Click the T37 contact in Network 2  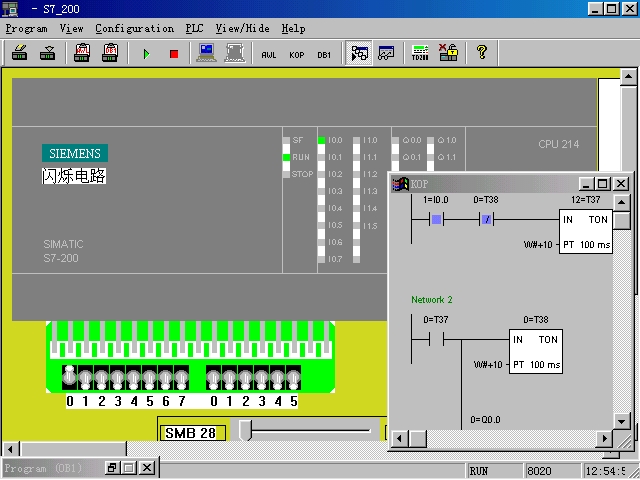click(436, 339)
